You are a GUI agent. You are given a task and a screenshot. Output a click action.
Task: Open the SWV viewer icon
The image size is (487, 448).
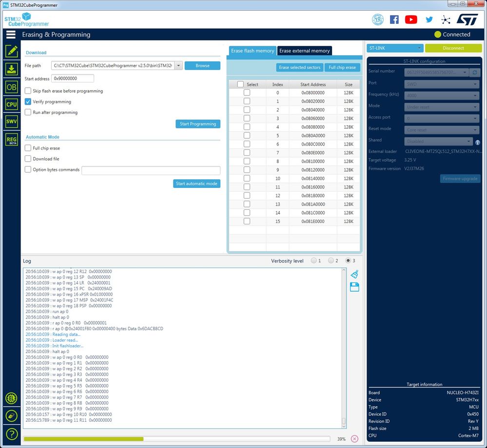(x=12, y=121)
